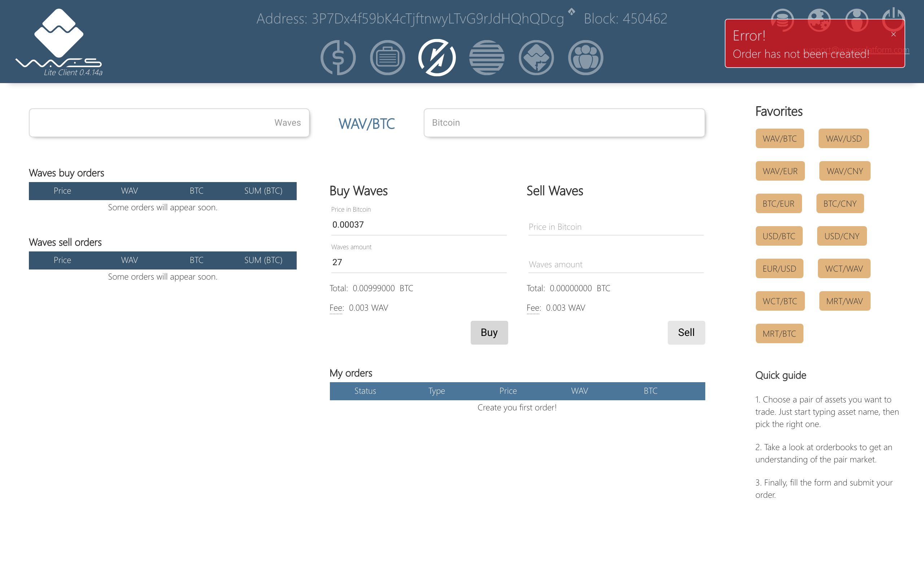Select the WCT/BTC favorite pair
The height and width of the screenshot is (578, 924).
pos(780,301)
